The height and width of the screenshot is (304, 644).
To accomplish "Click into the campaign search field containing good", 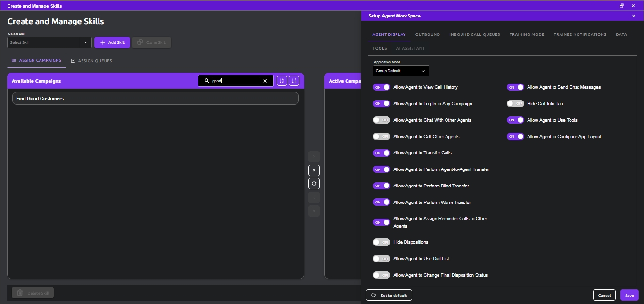I will pos(236,81).
